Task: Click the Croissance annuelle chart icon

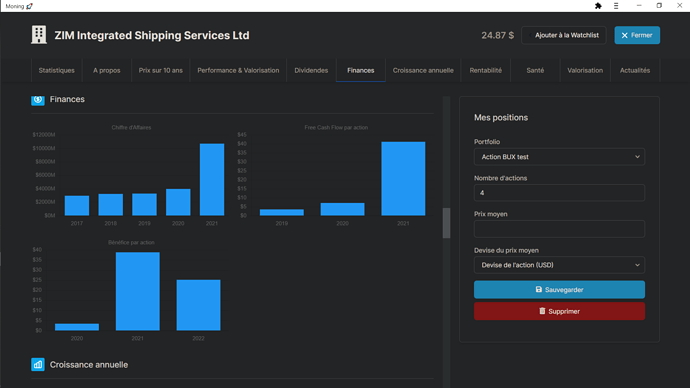Action: coord(38,364)
